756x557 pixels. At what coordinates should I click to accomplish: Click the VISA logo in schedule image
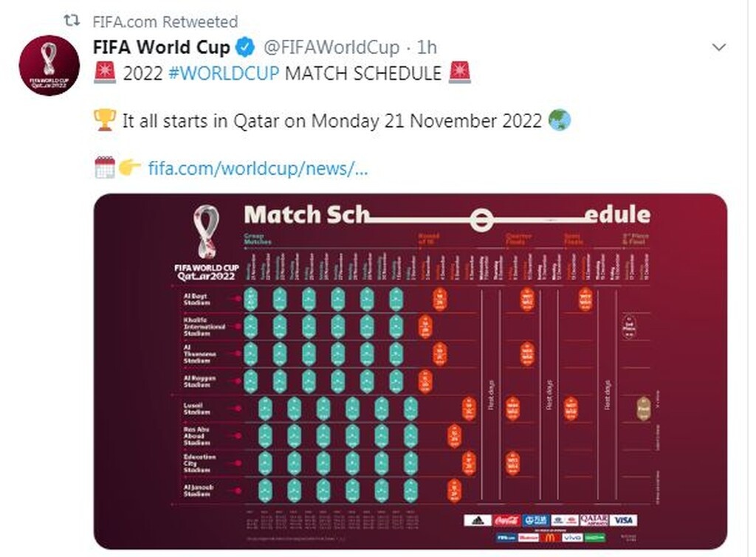click(x=624, y=520)
